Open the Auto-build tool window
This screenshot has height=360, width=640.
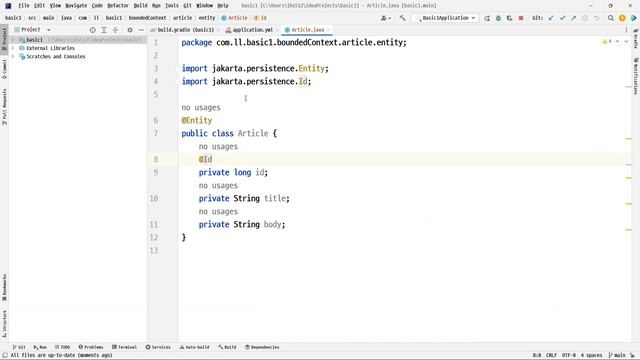coord(194,347)
